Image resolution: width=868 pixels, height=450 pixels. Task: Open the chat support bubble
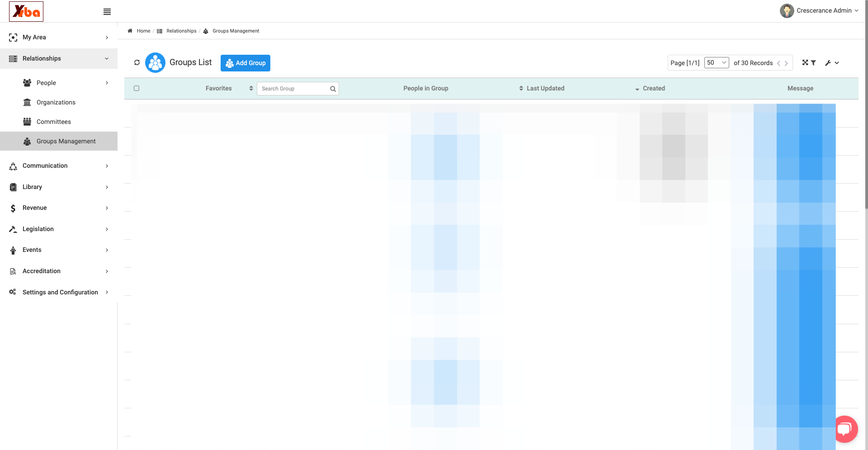tap(844, 429)
